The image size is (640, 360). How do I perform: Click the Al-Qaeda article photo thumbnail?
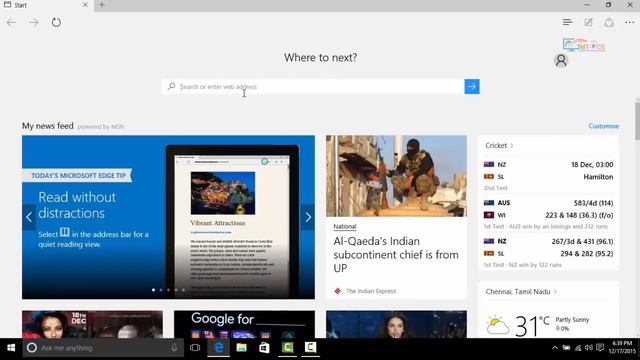396,176
